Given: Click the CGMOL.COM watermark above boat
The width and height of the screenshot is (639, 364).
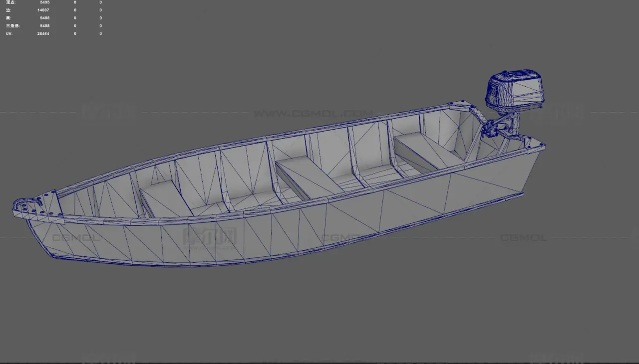Looking at the screenshot, I should (313, 114).
